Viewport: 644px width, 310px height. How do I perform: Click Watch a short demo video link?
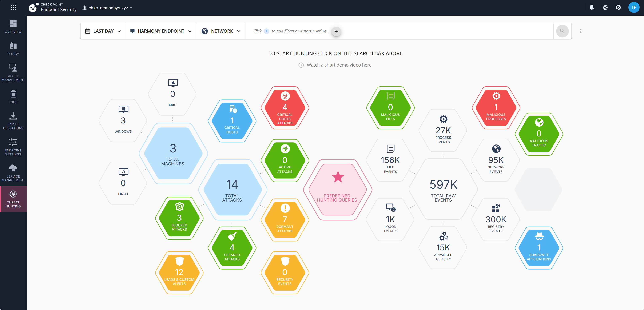pos(339,65)
